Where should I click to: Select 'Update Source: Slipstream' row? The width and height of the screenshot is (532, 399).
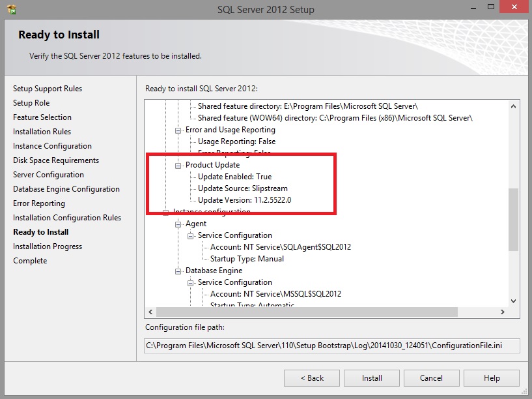pos(243,188)
